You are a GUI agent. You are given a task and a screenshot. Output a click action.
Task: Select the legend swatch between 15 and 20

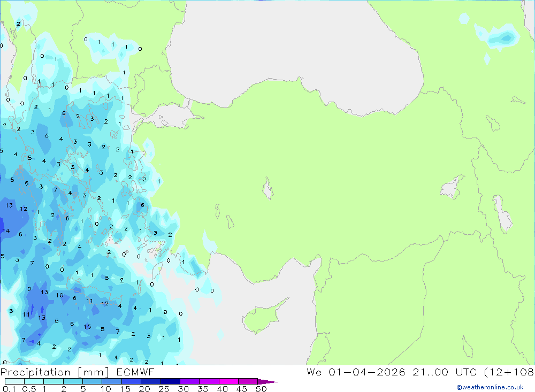tap(131, 381)
